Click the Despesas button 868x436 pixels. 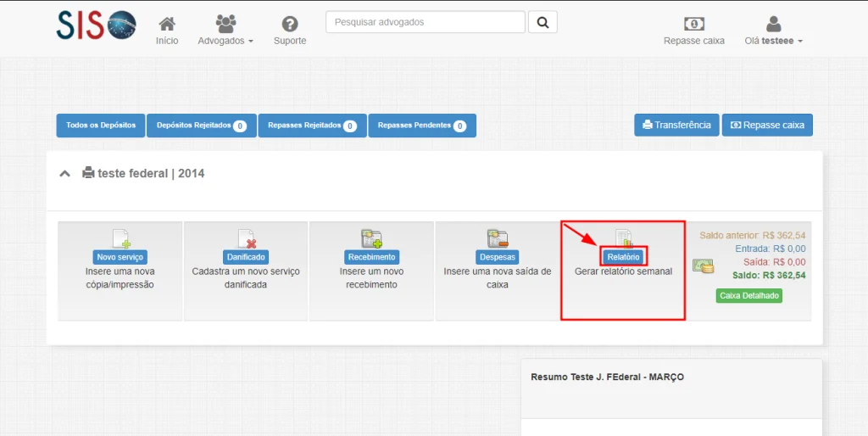497,257
